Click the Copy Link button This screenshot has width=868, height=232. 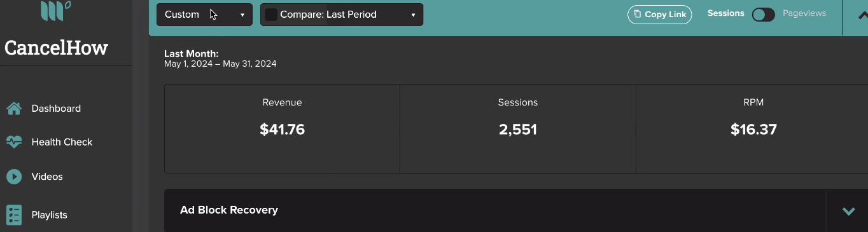coord(659,14)
